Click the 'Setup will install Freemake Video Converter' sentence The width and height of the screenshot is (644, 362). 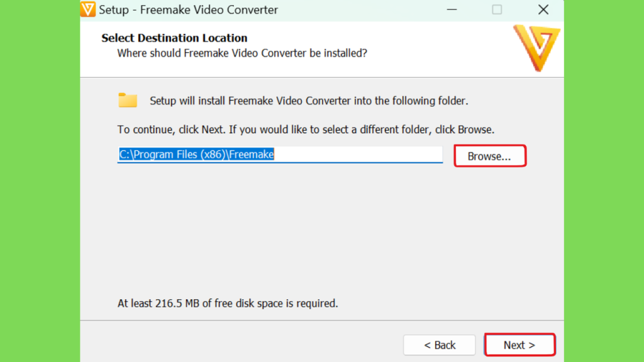(x=309, y=101)
